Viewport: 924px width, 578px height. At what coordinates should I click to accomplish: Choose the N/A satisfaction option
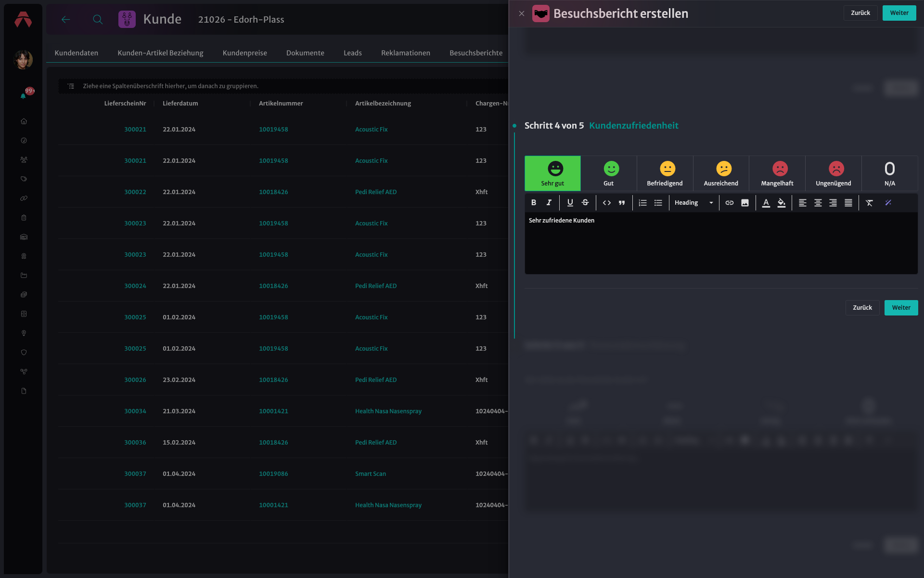(890, 173)
